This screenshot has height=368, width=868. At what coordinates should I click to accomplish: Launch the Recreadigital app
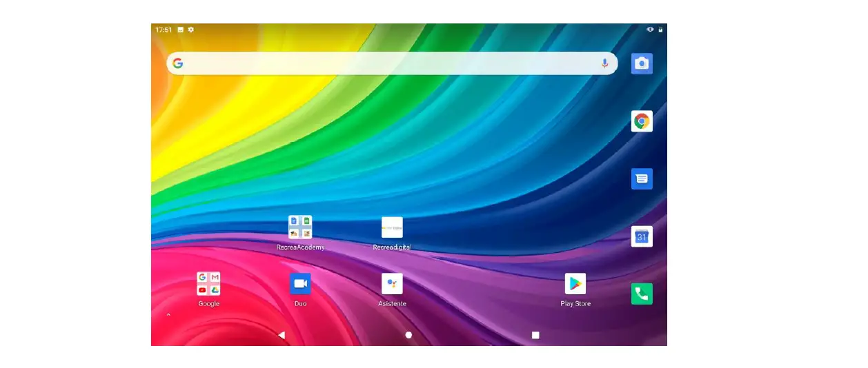coord(392,227)
